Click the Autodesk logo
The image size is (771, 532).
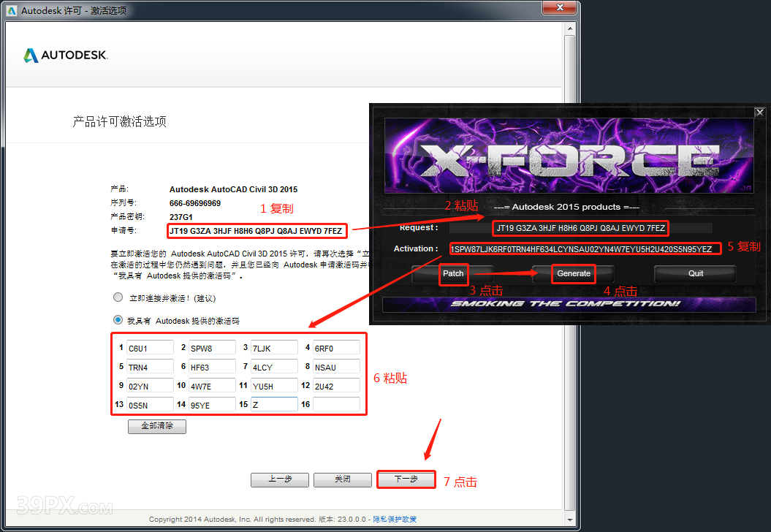point(66,55)
